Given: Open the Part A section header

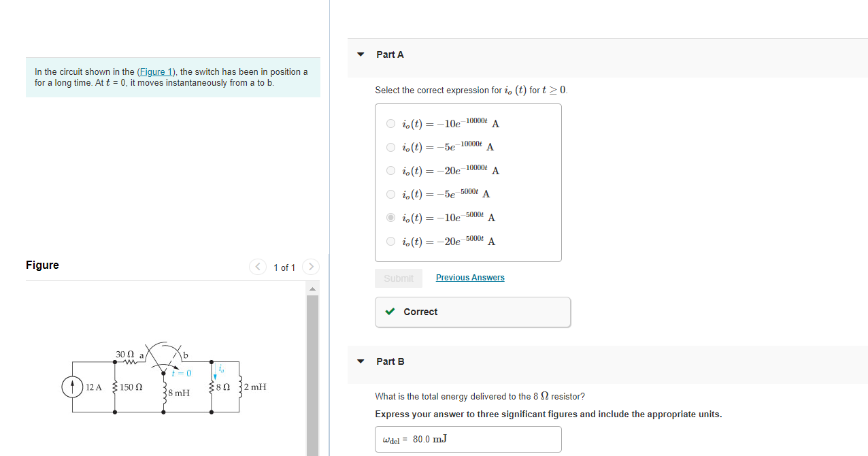Looking at the screenshot, I should click(390, 54).
